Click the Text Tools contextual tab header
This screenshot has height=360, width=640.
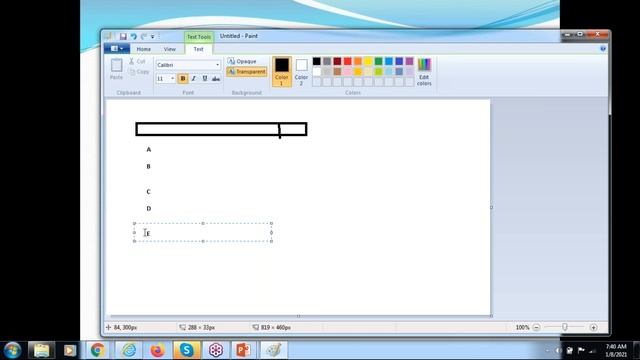coord(199,37)
